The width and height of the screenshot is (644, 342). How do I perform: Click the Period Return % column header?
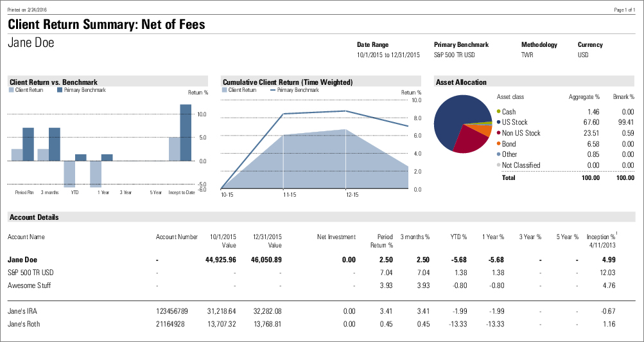coord(381,241)
